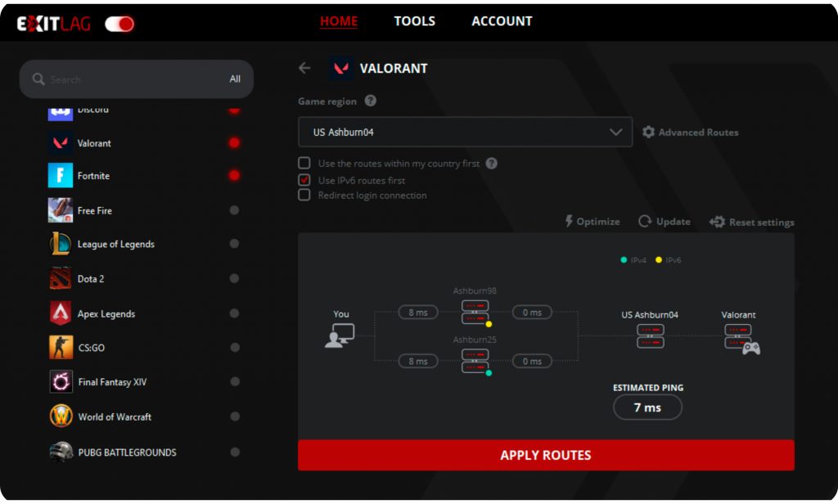Image resolution: width=838 pixels, height=504 pixels.
Task: Open the ACCOUNT tab
Action: [x=502, y=20]
